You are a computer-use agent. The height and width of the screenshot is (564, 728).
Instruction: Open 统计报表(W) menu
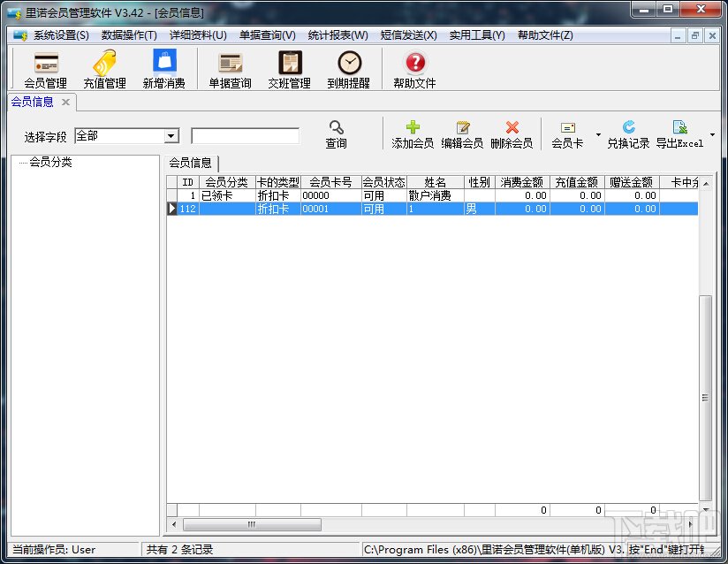[x=337, y=35]
